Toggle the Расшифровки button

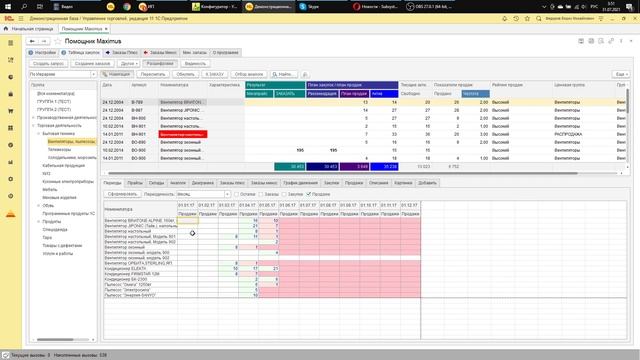point(160,64)
